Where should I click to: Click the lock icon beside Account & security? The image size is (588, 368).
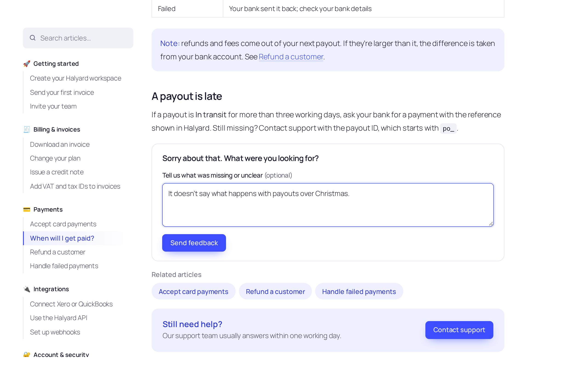pos(27,355)
